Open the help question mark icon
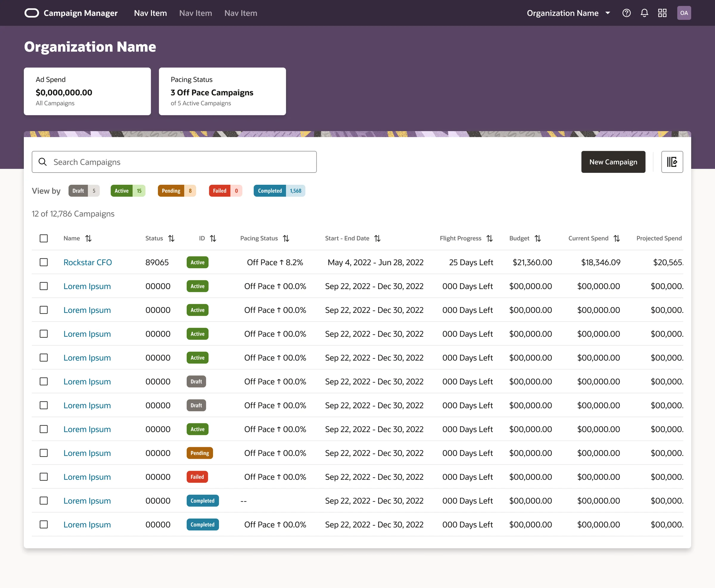The width and height of the screenshot is (715, 588). [x=626, y=13]
